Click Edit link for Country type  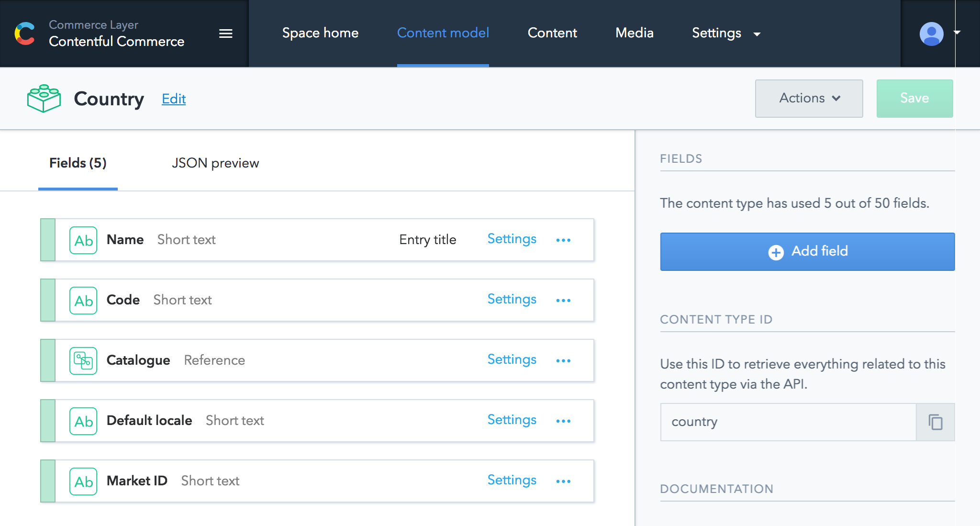[x=174, y=99]
